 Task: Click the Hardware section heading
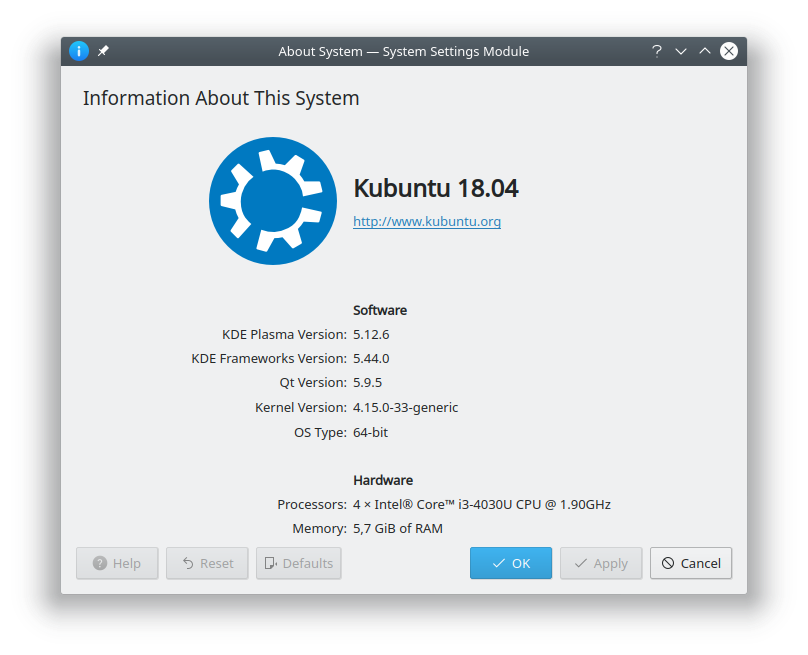383,480
